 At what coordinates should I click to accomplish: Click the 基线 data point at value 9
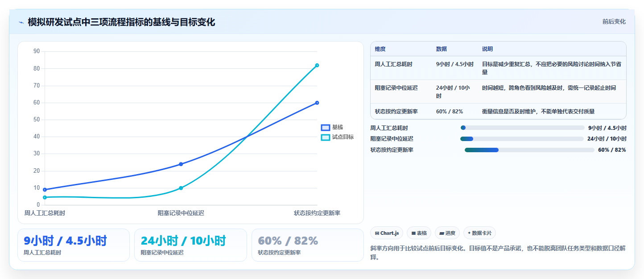(x=45, y=190)
